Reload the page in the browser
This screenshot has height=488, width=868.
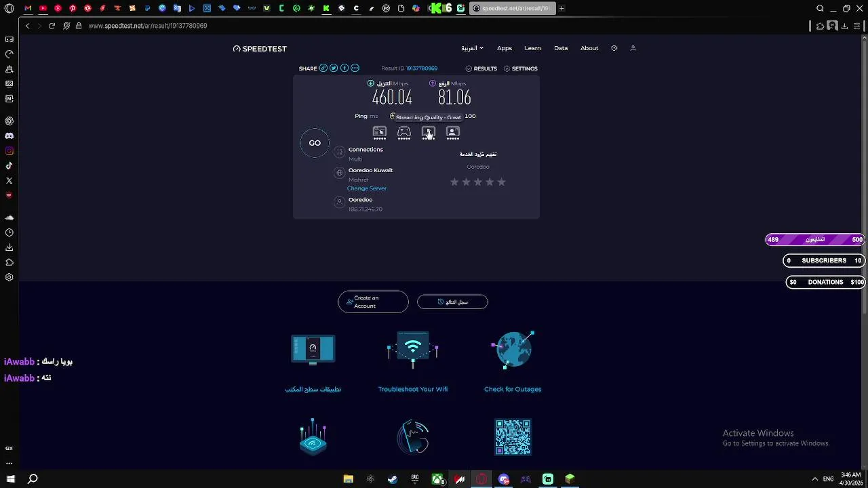pyautogui.click(x=52, y=26)
